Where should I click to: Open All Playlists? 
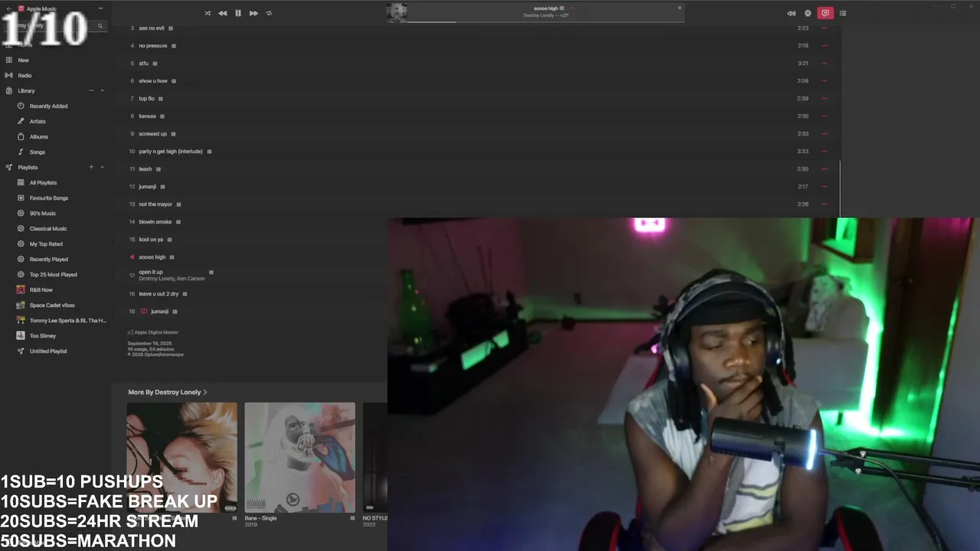(43, 183)
